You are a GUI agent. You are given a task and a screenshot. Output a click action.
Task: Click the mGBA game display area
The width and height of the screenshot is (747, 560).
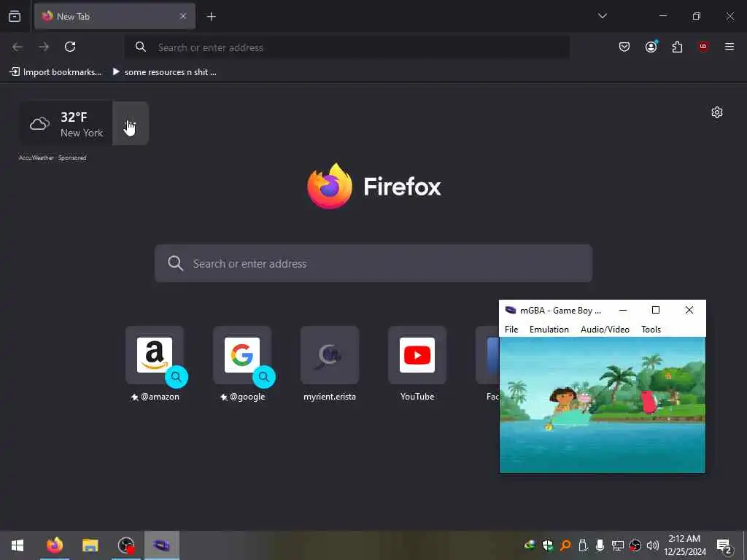coord(602,405)
